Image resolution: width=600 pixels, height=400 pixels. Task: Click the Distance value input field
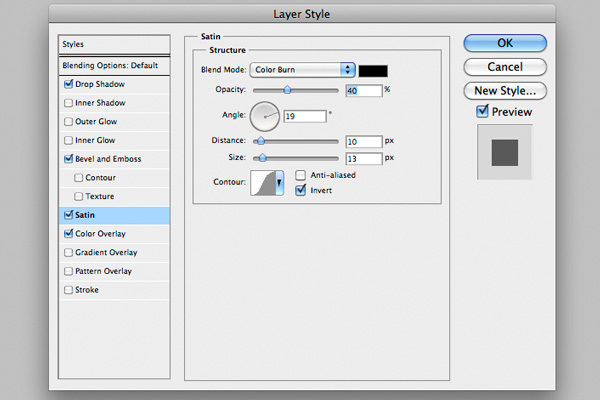(x=365, y=141)
